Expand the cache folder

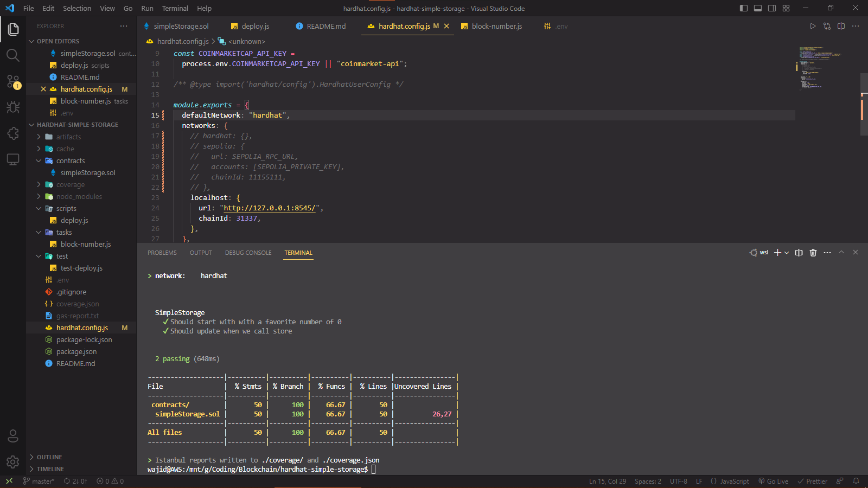[81, 149]
